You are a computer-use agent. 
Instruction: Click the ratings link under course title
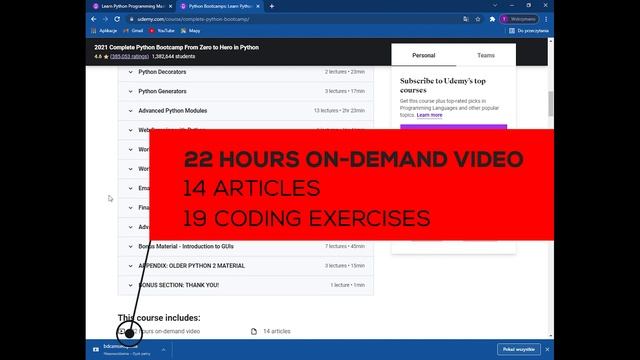(129, 56)
